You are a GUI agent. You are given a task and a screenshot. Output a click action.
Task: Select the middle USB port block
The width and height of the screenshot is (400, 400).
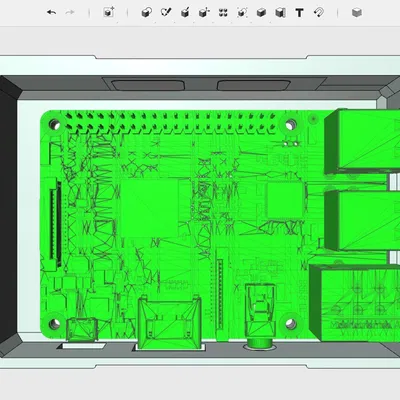pos(362,221)
